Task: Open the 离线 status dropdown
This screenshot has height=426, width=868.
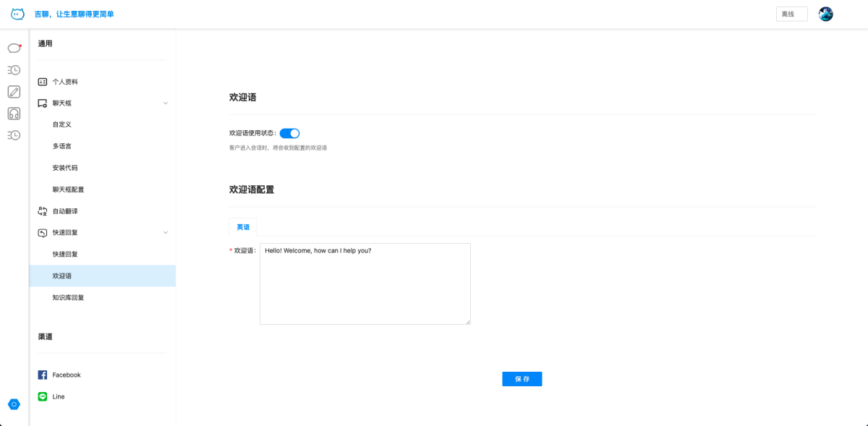Action: tap(791, 14)
